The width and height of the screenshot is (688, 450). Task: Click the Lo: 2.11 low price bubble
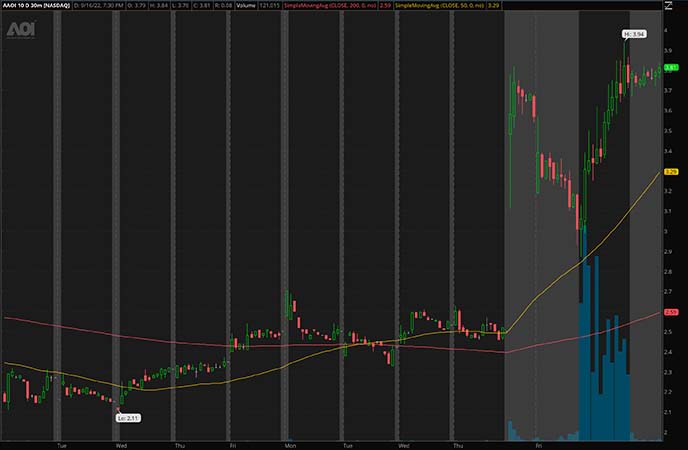(x=129, y=418)
